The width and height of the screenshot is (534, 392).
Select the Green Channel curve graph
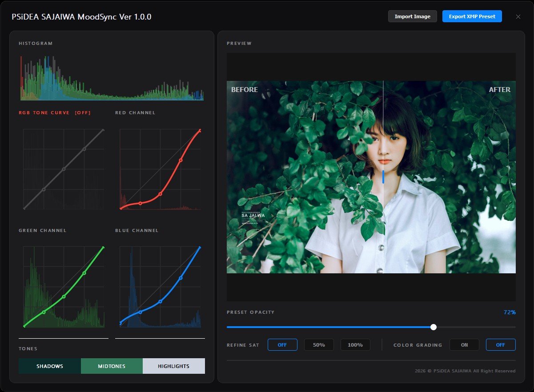click(63, 287)
